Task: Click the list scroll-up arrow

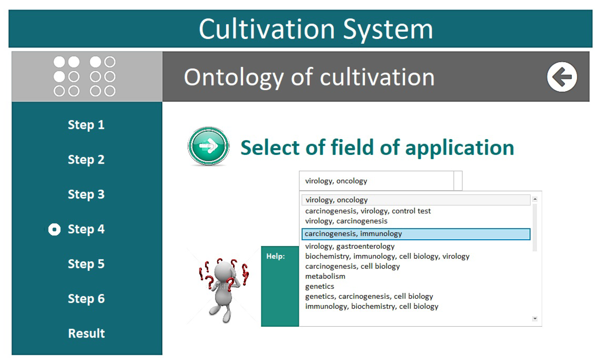Action: 535,199
